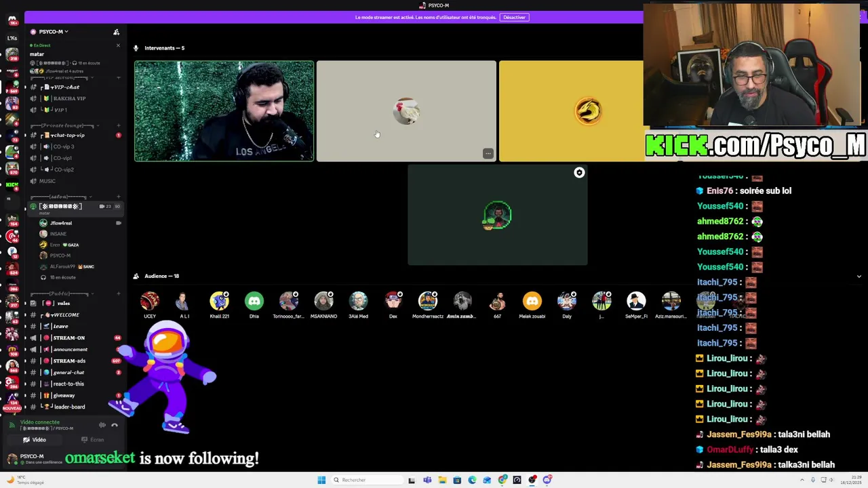Open Discord from the taskbar
The width and height of the screenshot is (868, 488).
[547, 480]
